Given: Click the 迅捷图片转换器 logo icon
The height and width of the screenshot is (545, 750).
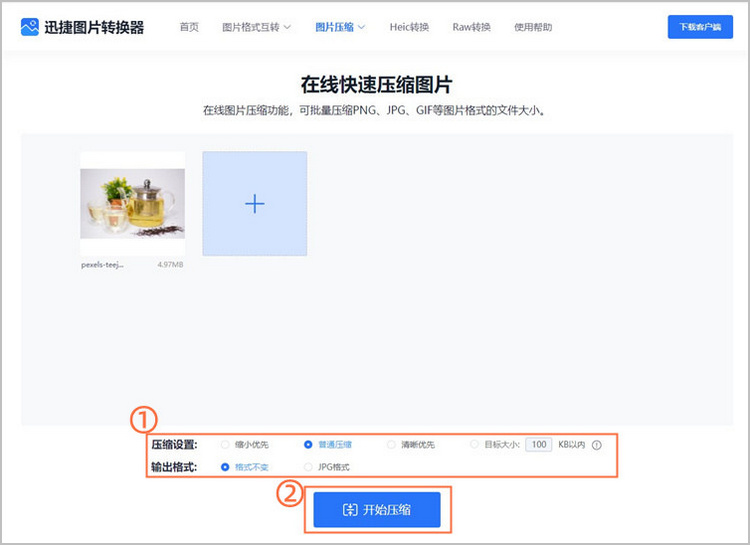Looking at the screenshot, I should pyautogui.click(x=30, y=27).
